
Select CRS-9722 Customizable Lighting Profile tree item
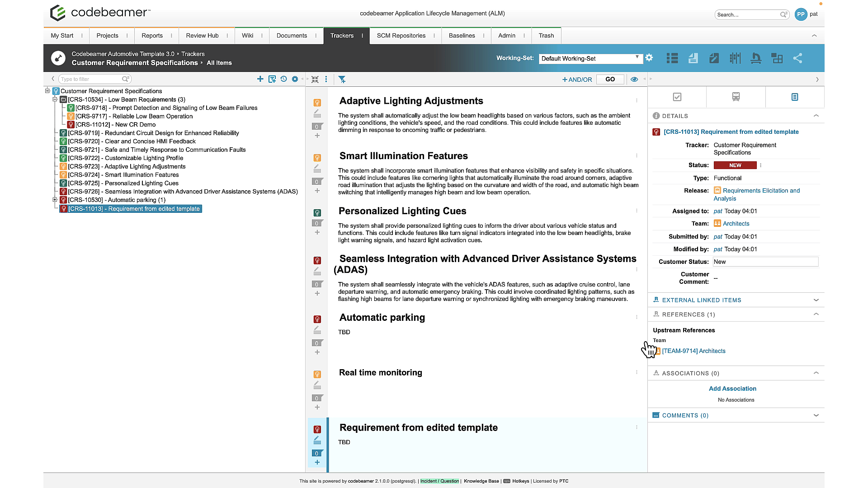pyautogui.click(x=125, y=158)
